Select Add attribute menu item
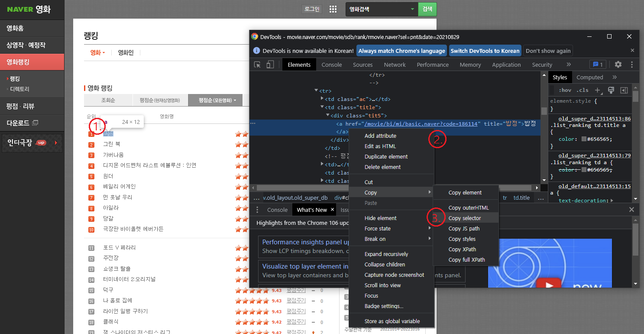This screenshot has width=644, height=334. (392, 136)
